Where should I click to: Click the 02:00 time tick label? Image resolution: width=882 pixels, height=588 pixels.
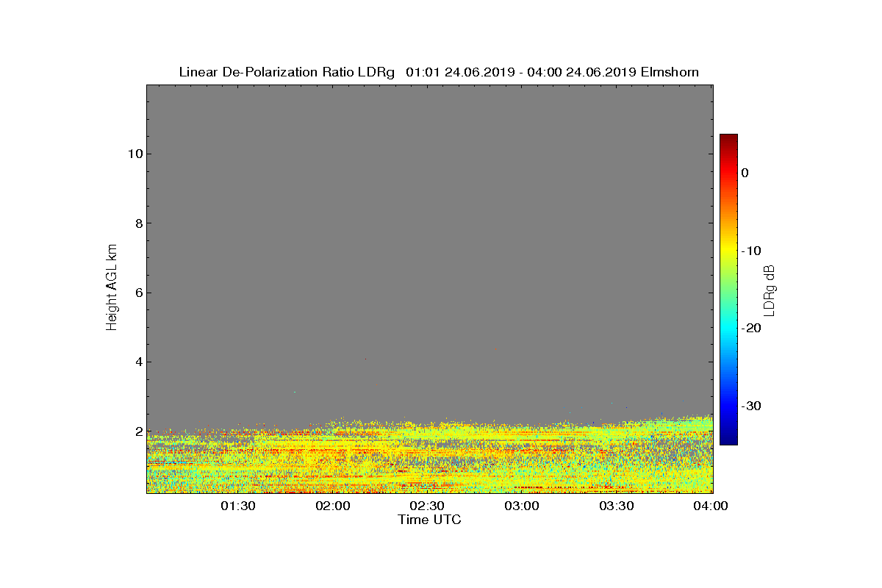[333, 506]
